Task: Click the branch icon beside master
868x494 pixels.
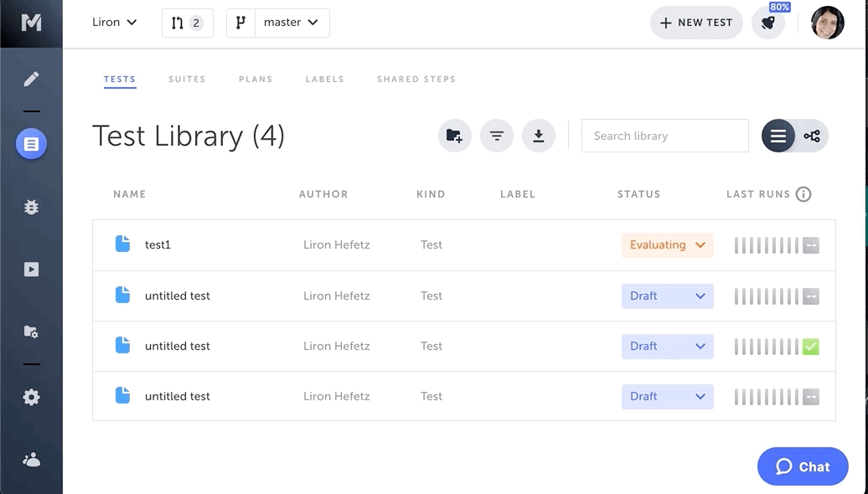Action: 240,23
